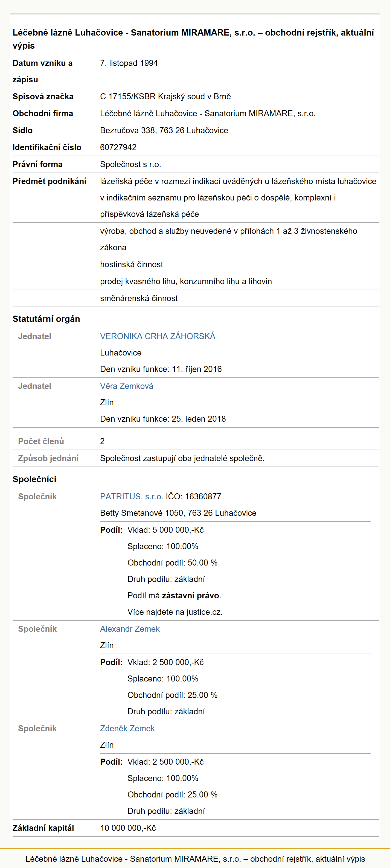Follow the PATRITUS, s.r.o. company link
The image size is (390, 868).
tap(132, 496)
